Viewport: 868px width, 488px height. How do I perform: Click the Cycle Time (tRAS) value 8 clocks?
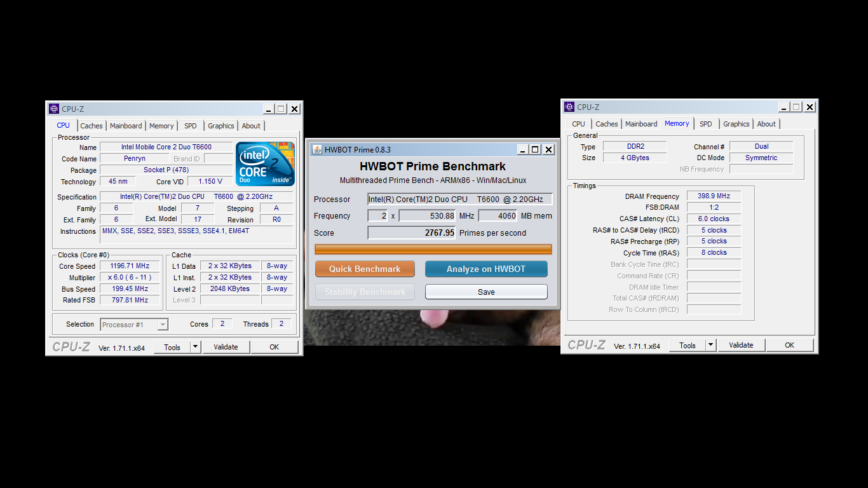tap(714, 253)
